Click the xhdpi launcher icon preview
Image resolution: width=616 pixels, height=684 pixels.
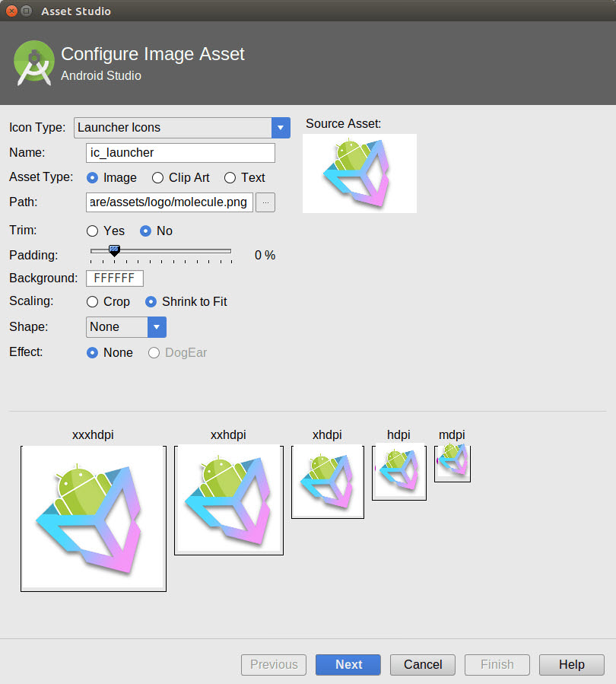point(327,482)
